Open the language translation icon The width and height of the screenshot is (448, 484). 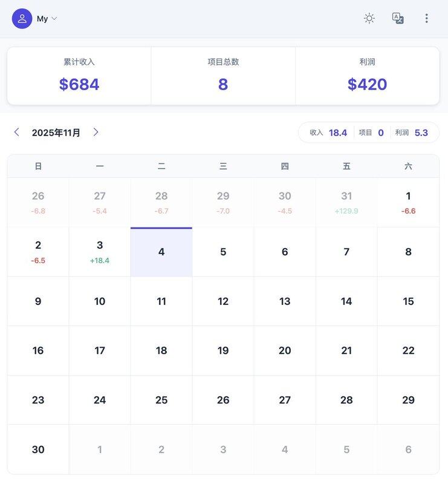(x=398, y=18)
